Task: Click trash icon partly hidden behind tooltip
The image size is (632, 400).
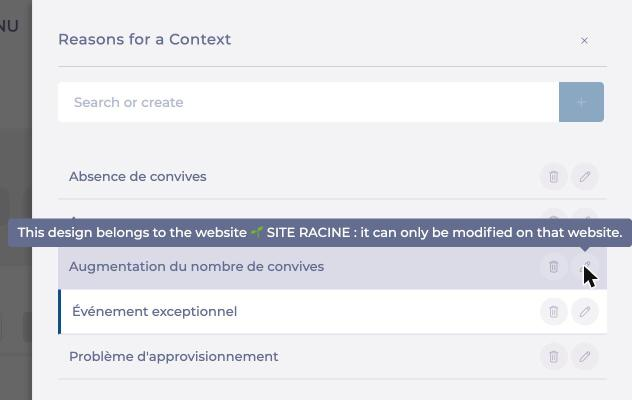Action: pyautogui.click(x=553, y=214)
